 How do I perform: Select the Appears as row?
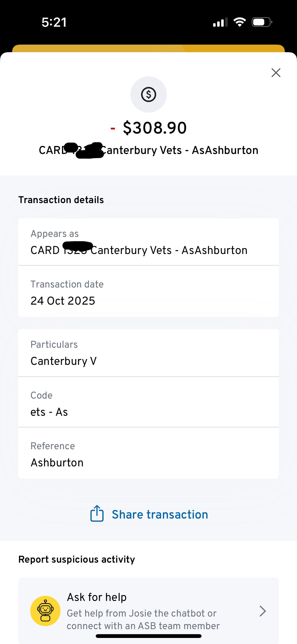148,242
